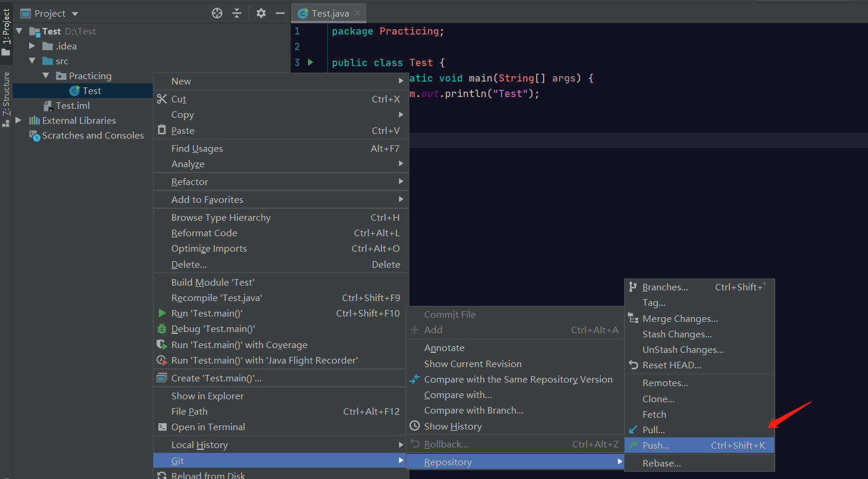
Task: Select Optimize Imports menu entry
Action: pyautogui.click(x=281, y=248)
